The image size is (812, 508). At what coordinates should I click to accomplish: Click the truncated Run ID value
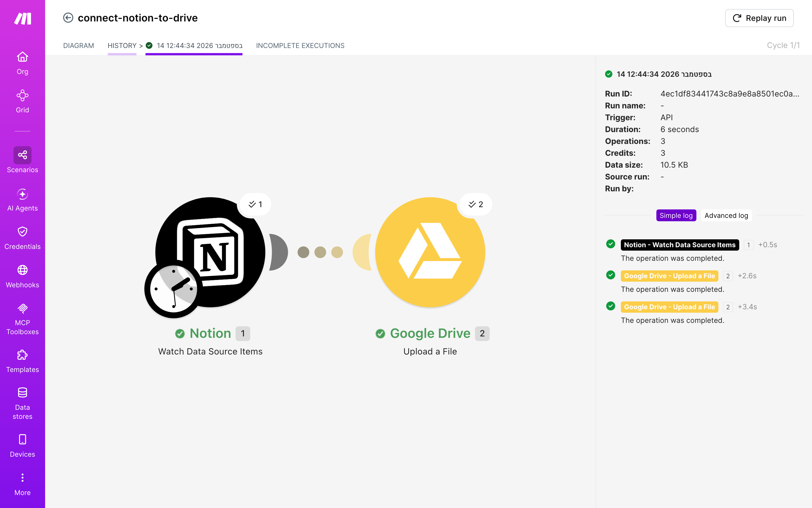point(730,94)
